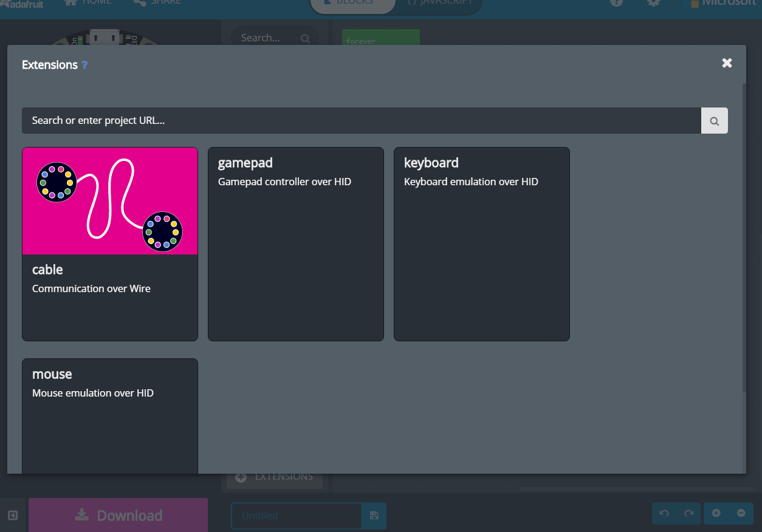Screen dimensions: 762x532
Task: Click the redo arrow icon
Action: 689,514
